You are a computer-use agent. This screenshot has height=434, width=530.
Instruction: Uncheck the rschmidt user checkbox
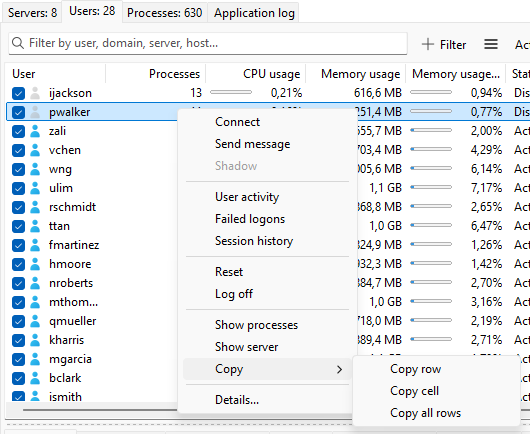coord(18,207)
